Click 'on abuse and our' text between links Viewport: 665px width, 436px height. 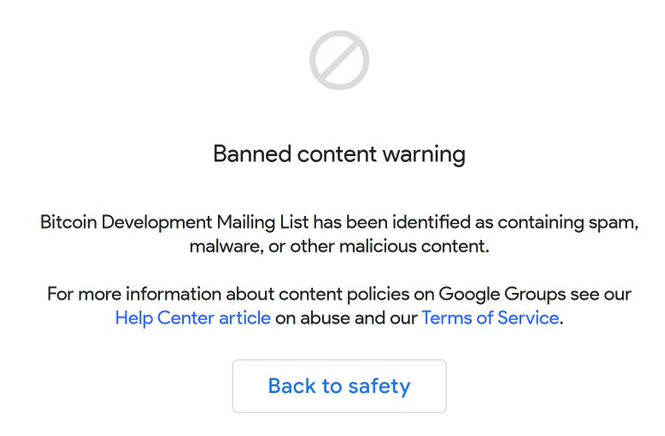click(346, 318)
